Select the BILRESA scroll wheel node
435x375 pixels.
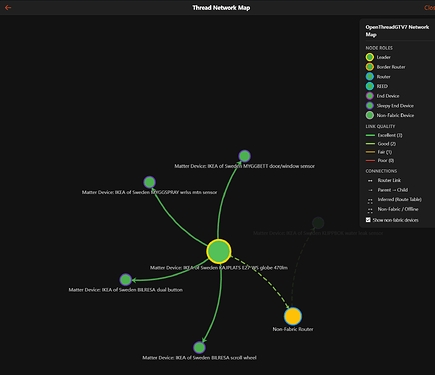click(199, 348)
